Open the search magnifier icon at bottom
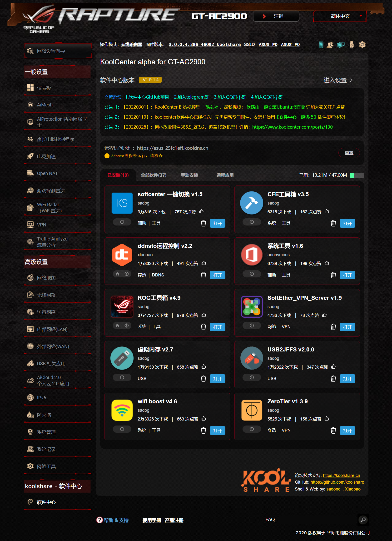Viewport: 392px width, 541px height. tap(363, 520)
